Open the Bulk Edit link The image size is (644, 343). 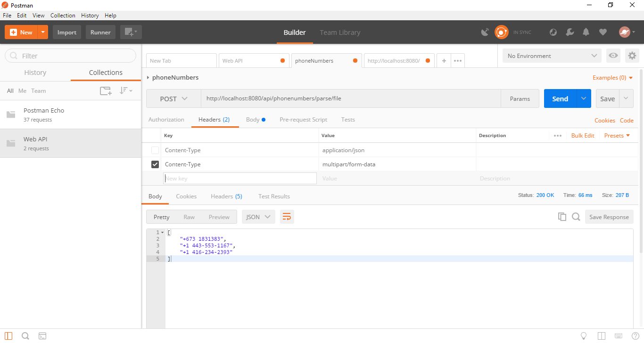click(583, 136)
